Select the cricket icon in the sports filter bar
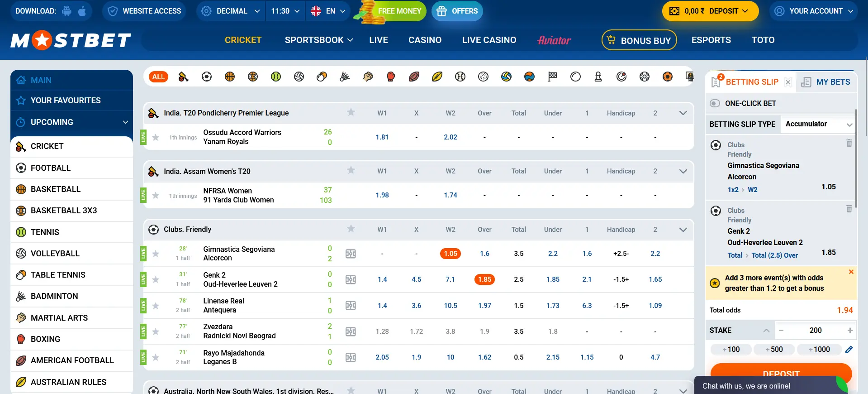The image size is (868, 394). pos(183,77)
